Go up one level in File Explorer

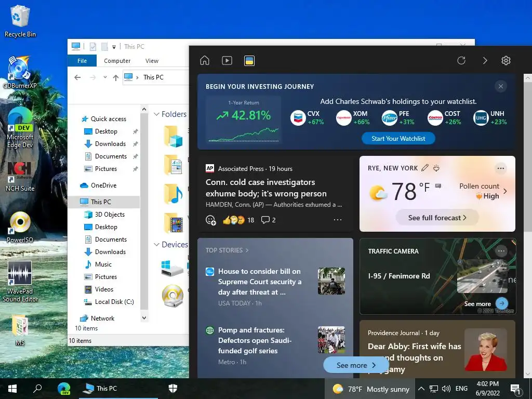coord(116,78)
